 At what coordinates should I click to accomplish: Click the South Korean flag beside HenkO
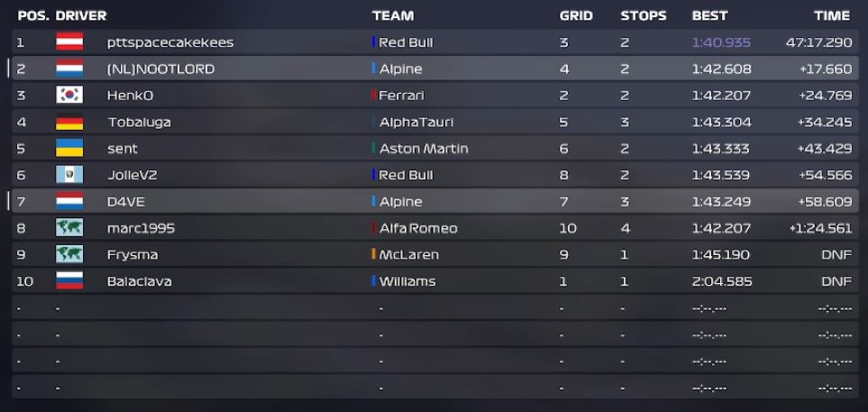[x=69, y=96]
